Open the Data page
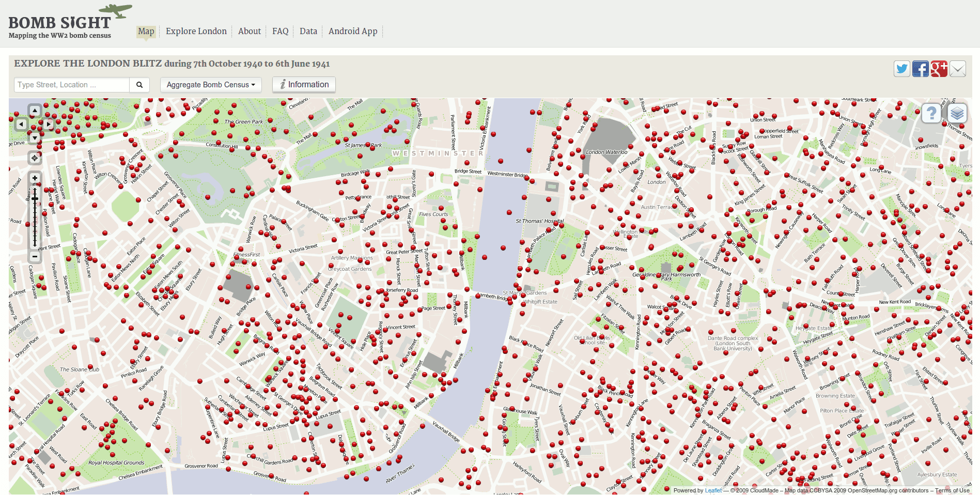Screen dimensions: 980x495 point(308,31)
